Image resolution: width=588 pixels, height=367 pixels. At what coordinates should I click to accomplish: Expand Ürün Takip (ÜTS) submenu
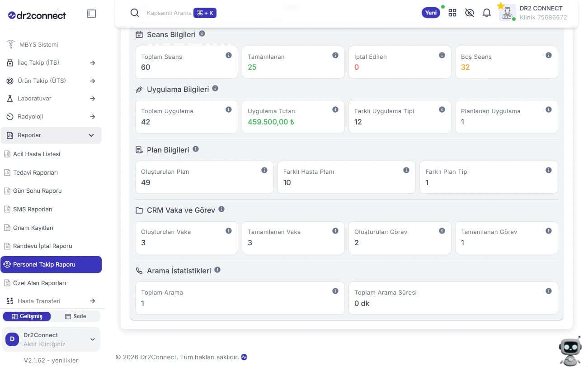click(92, 81)
